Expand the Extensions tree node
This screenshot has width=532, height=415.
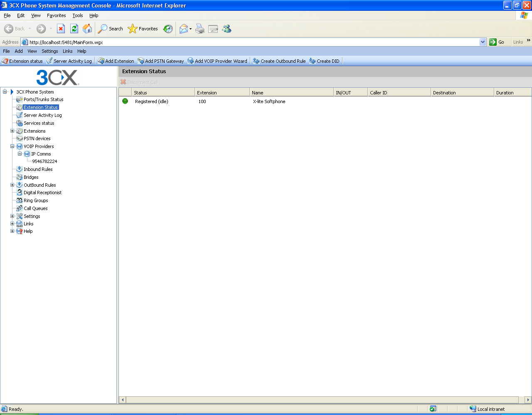(12, 131)
